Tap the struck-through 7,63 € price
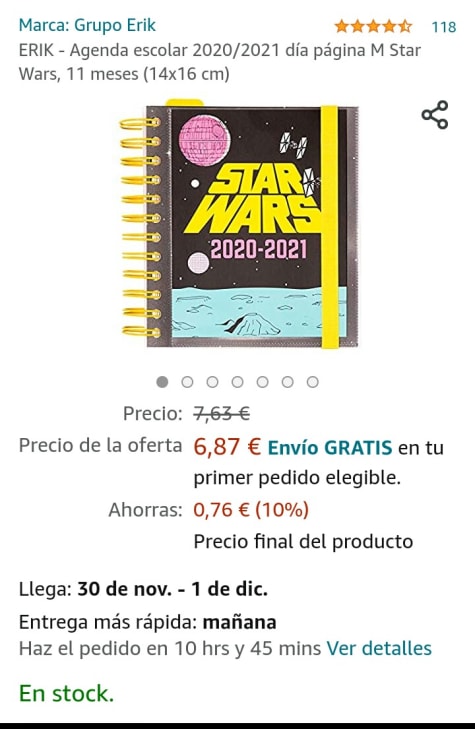 coord(222,413)
